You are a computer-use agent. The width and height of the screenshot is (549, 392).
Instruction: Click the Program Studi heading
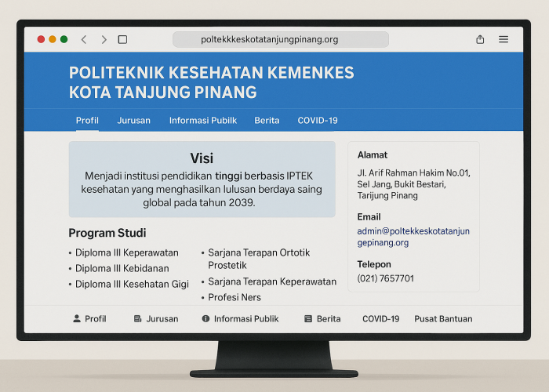(x=107, y=233)
